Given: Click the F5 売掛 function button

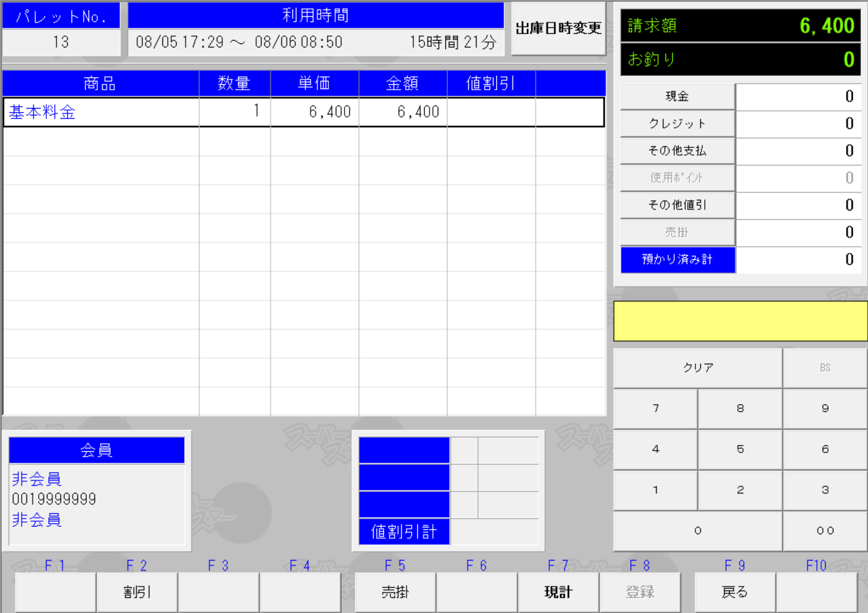Looking at the screenshot, I should [x=395, y=593].
